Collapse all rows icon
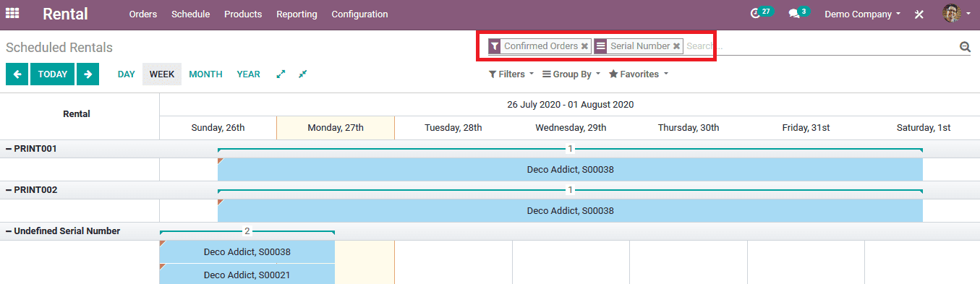This screenshot has width=980, height=284. pos(302,74)
